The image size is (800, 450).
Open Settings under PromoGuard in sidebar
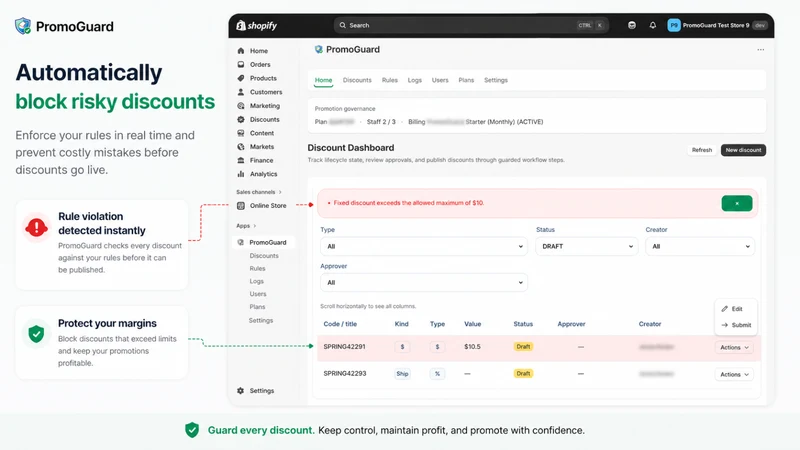[261, 320]
